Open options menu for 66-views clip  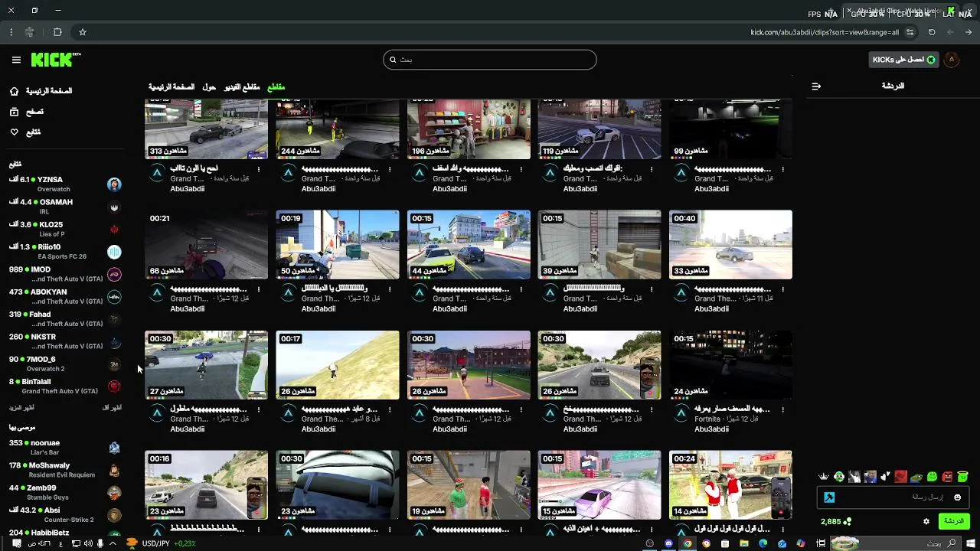click(259, 289)
